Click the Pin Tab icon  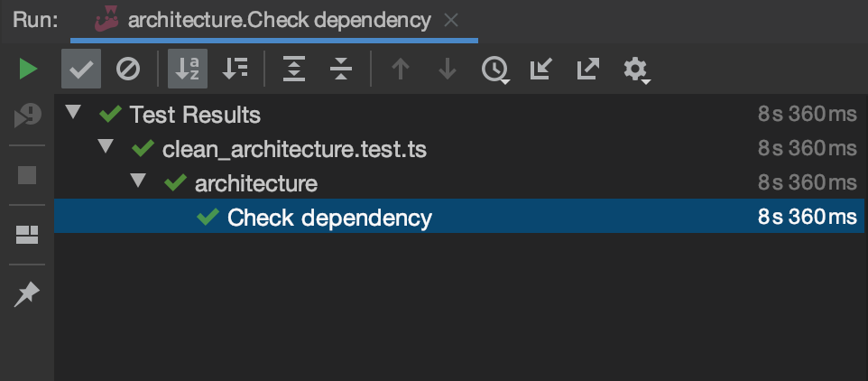tap(27, 294)
